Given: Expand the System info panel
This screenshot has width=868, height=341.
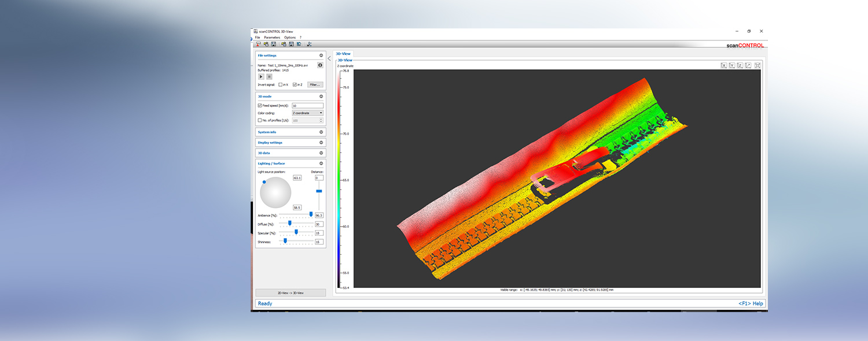Looking at the screenshot, I should point(321,132).
